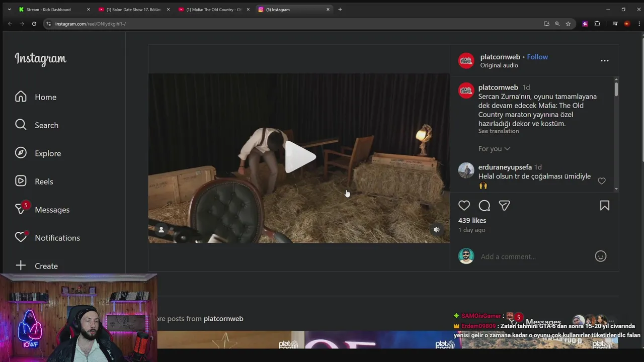Mute the reel audio speaker icon
Image resolution: width=644 pixels, height=362 pixels.
(437, 230)
